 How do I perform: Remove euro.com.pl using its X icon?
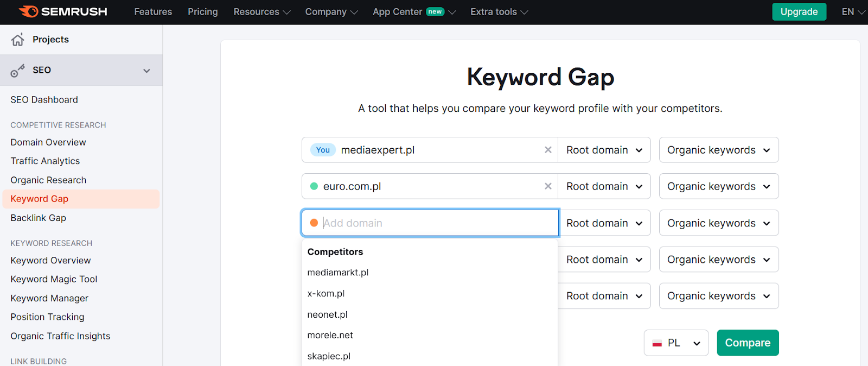[548, 186]
